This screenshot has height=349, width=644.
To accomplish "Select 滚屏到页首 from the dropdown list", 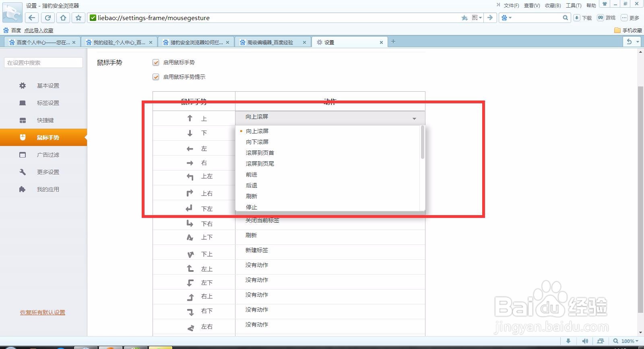I will point(328,153).
